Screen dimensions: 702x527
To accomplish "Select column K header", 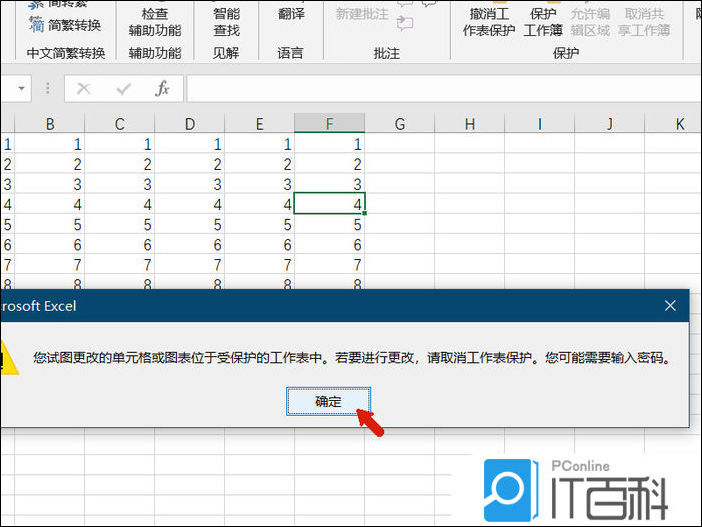I will pyautogui.click(x=673, y=123).
